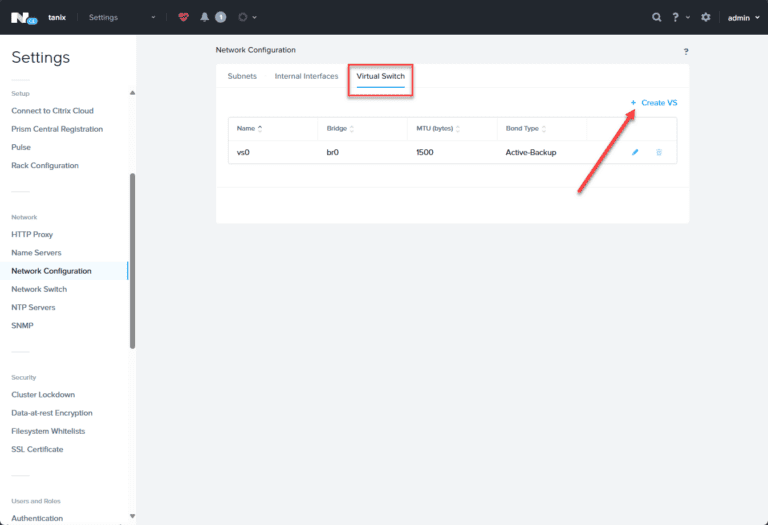Click the tasks circle status icon
768x525 pixels.
pos(242,17)
